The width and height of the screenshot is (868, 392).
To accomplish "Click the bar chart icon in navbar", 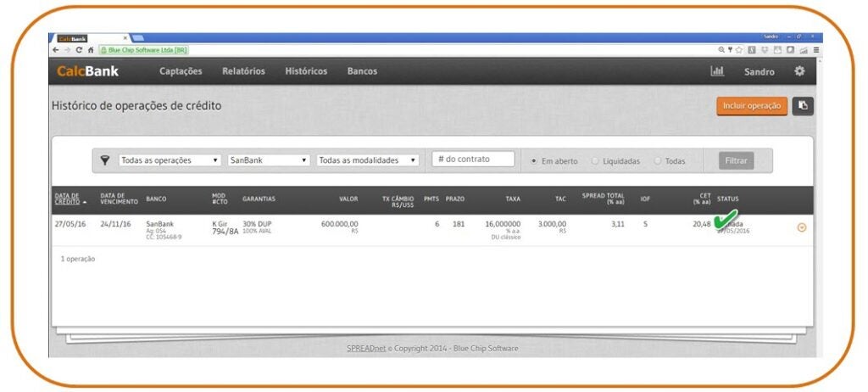I will (x=717, y=71).
